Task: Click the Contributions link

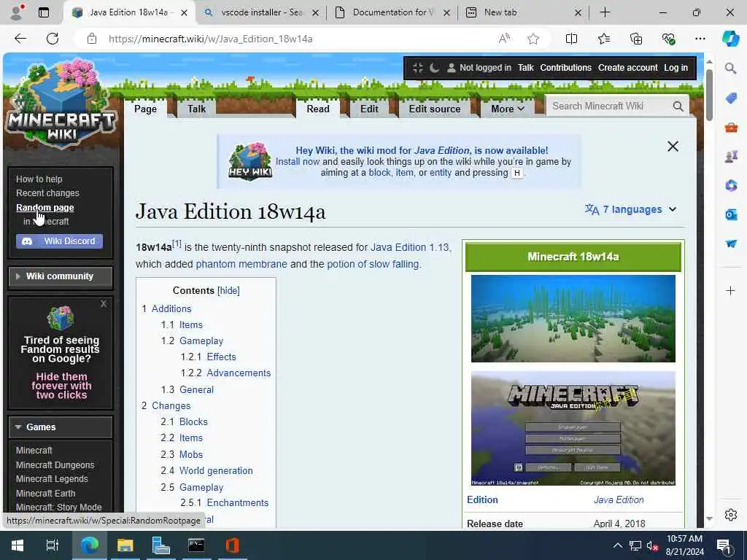Action: click(565, 68)
